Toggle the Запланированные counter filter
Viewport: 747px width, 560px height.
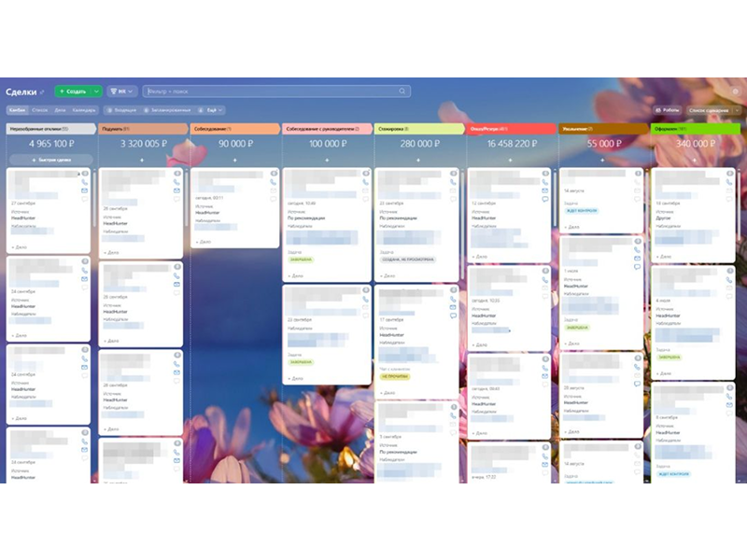(x=169, y=110)
